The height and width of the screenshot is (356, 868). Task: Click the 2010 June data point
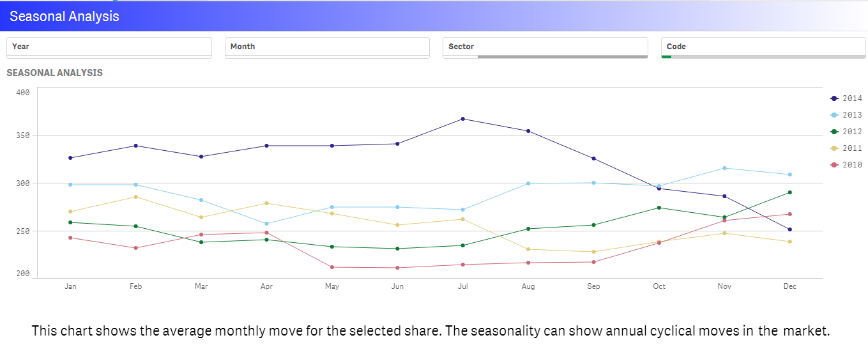(x=397, y=268)
